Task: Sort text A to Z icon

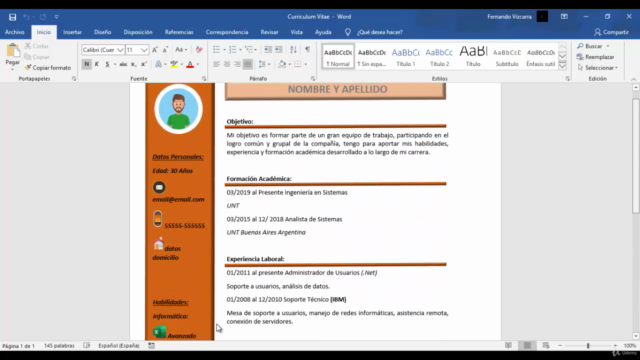Action: tap(293, 50)
